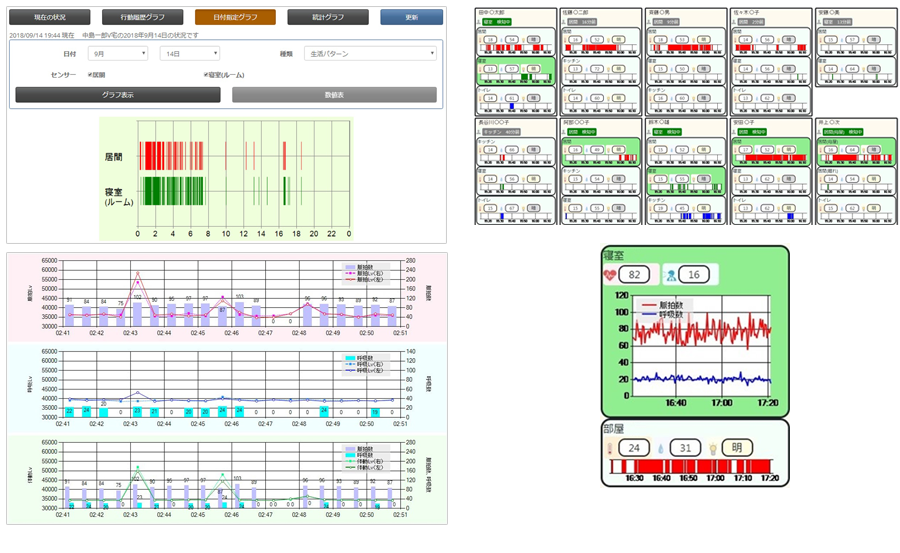This screenshot has width=900, height=553.
Task: Toggle the 寝室(ルーム) sensor checkbox
Action: 205,75
